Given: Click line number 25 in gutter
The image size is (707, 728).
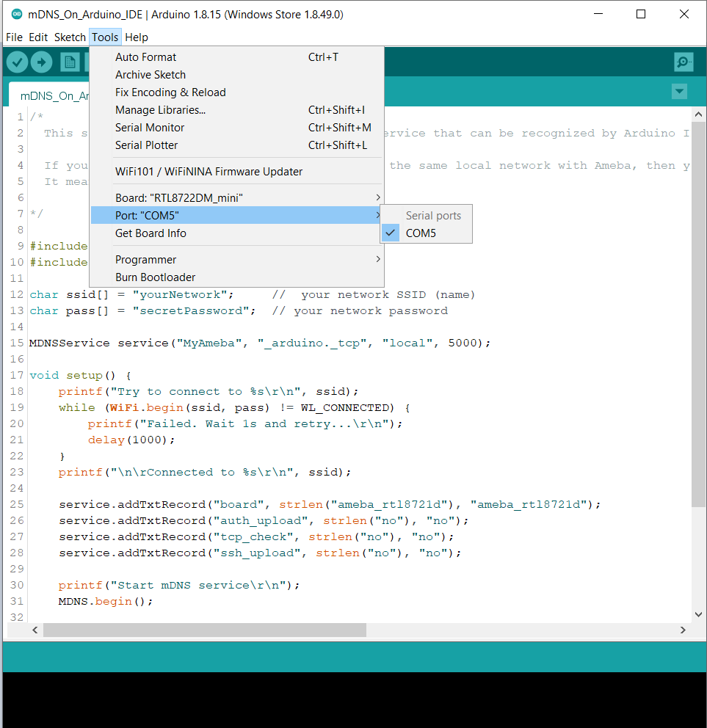Looking at the screenshot, I should 17,504.
